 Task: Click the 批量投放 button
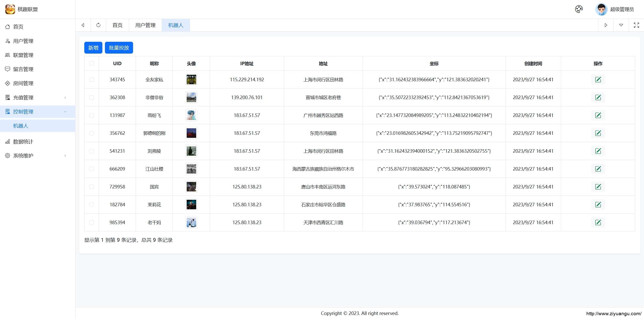click(x=119, y=48)
